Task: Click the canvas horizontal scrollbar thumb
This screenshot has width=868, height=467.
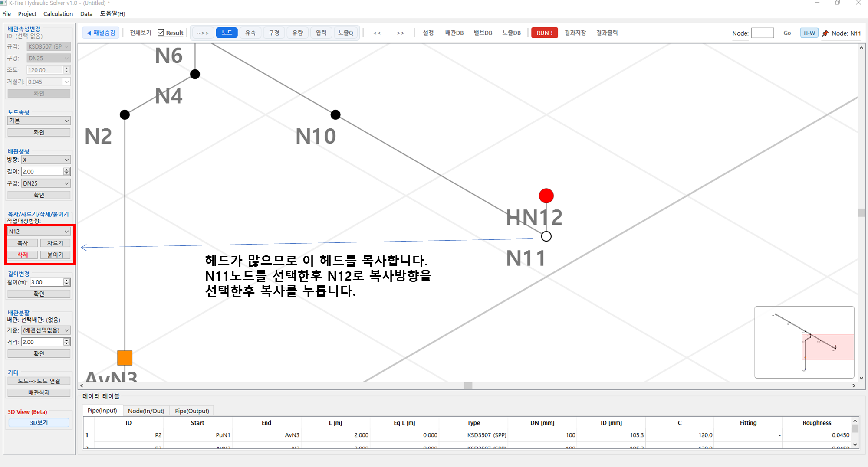Action: click(468, 385)
